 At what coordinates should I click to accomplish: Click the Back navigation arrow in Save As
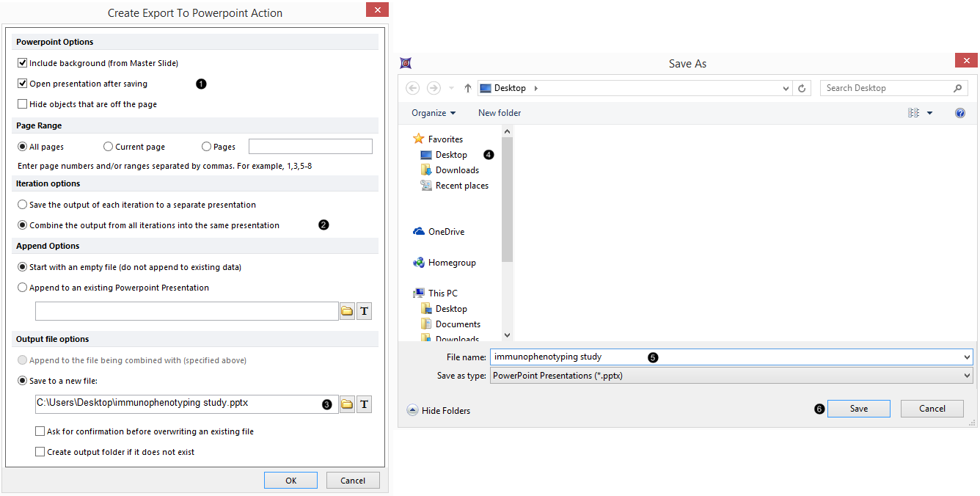point(413,88)
